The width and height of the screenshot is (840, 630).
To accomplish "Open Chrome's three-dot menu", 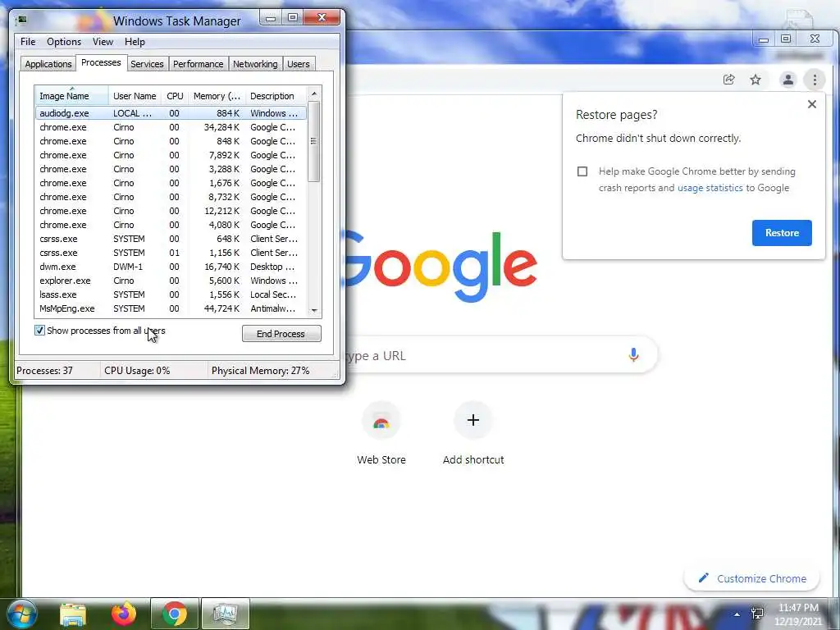I will (815, 80).
